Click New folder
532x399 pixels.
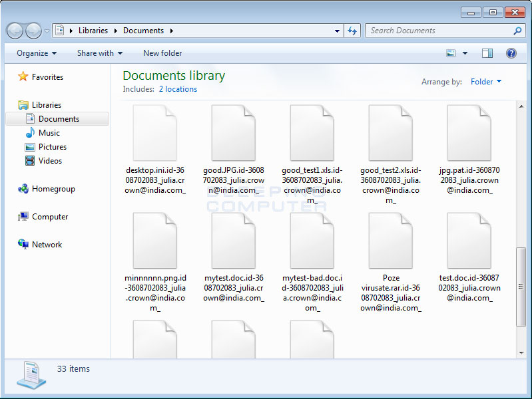click(162, 53)
